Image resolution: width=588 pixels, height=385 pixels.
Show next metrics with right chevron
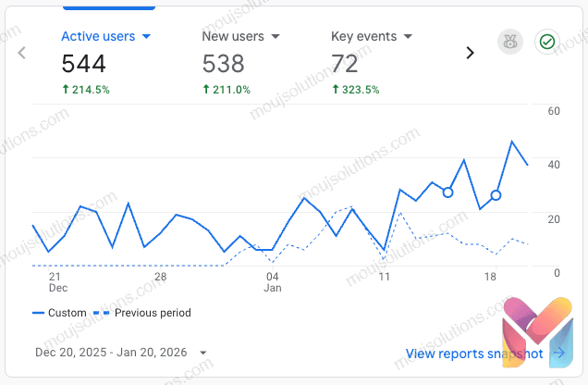[x=470, y=53]
